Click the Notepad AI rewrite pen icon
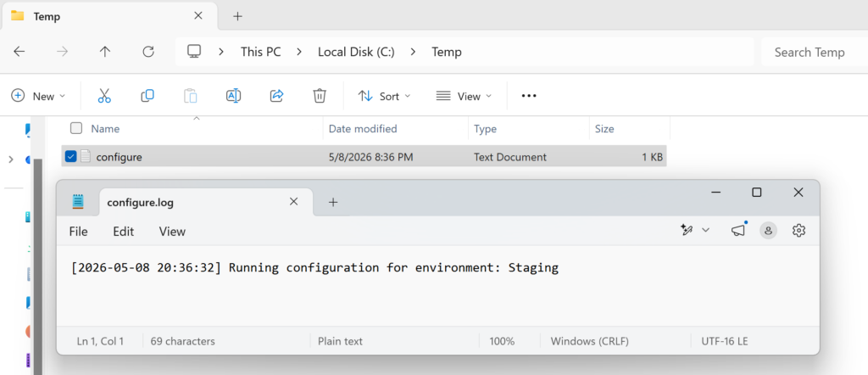The width and height of the screenshot is (868, 375). tap(687, 231)
